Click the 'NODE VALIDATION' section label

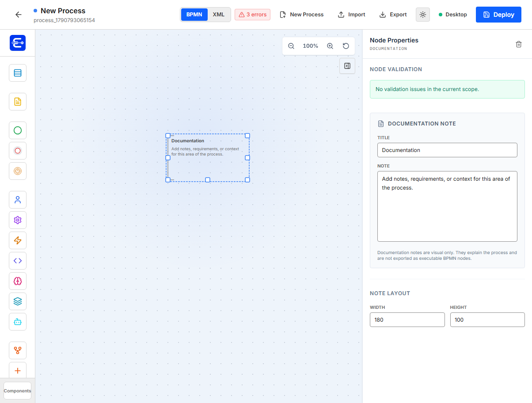(396, 69)
